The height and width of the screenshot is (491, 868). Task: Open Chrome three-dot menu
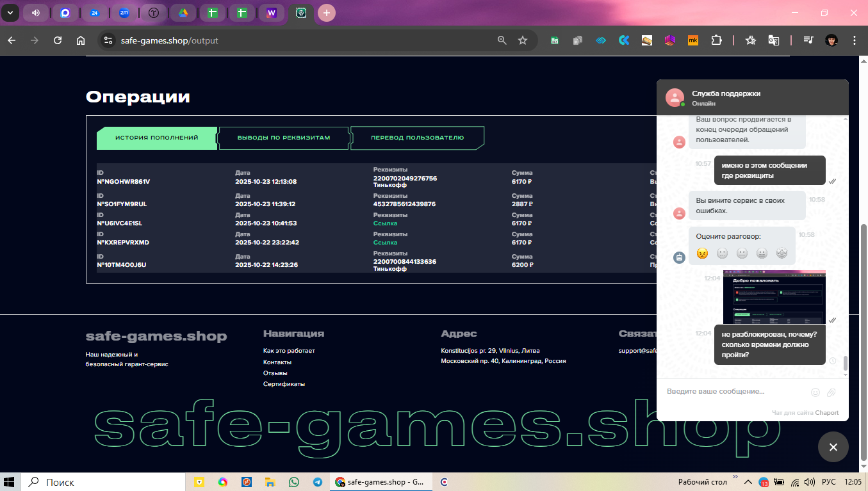[x=855, y=40]
